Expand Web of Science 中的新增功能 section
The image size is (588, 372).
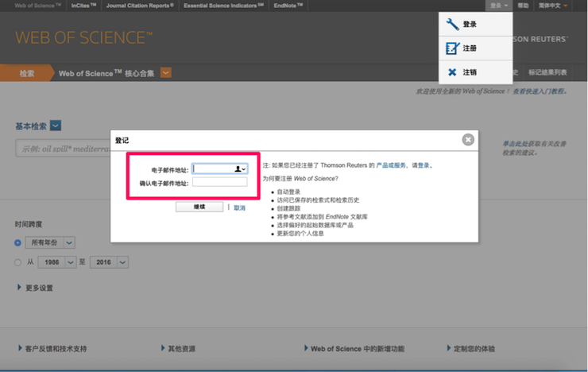point(354,348)
